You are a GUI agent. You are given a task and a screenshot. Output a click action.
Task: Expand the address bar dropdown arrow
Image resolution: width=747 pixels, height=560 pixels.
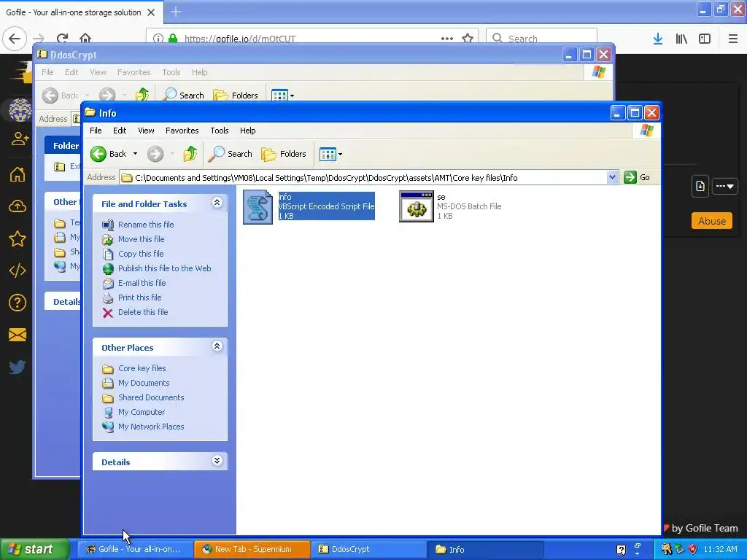coord(613,178)
